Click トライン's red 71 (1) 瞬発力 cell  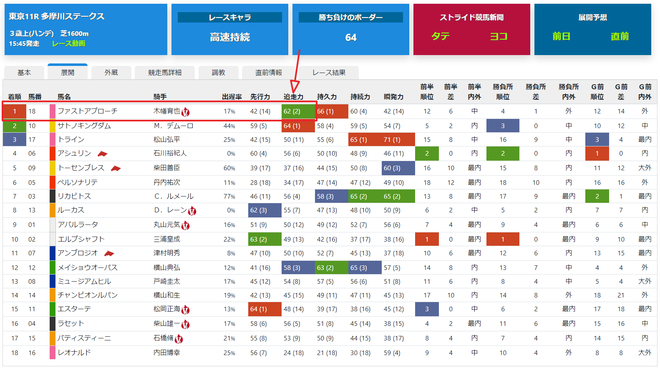tap(398, 139)
